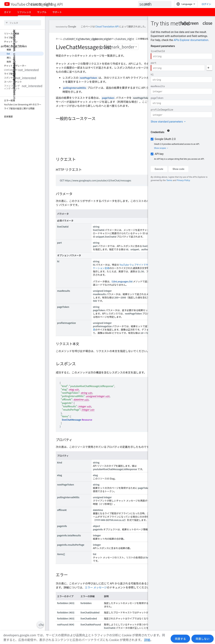Click the YouTube logo in the header

tap(7, 4)
